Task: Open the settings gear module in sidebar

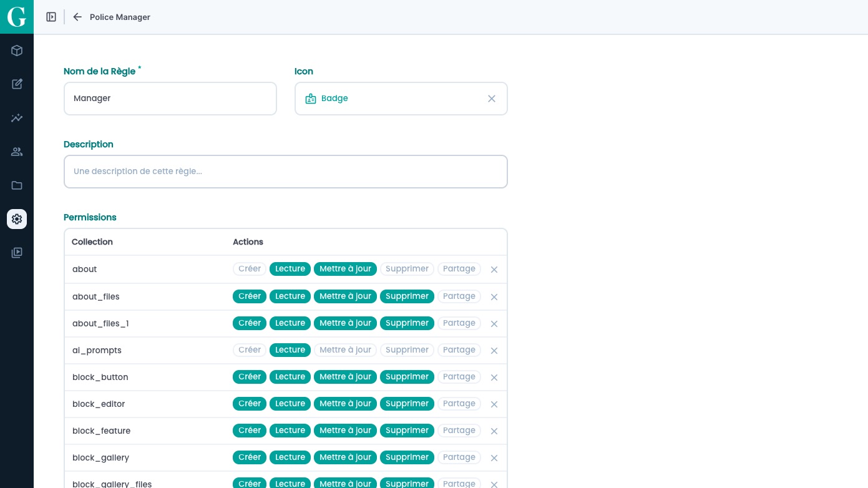Action: pyautogui.click(x=17, y=219)
